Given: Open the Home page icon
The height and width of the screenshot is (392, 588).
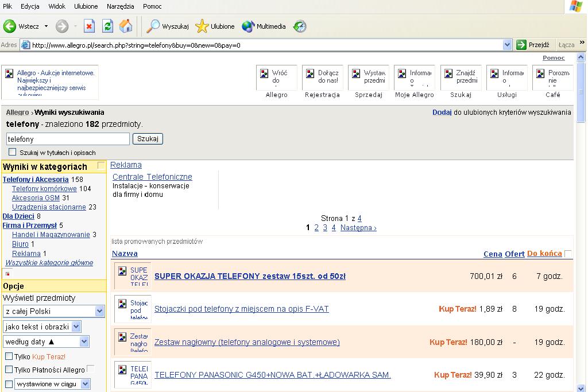Looking at the screenshot, I should point(126,26).
